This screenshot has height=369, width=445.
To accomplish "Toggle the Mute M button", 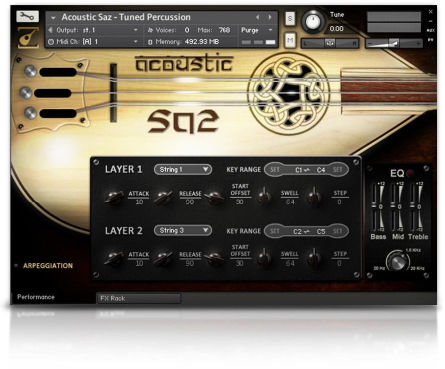I will (x=290, y=40).
